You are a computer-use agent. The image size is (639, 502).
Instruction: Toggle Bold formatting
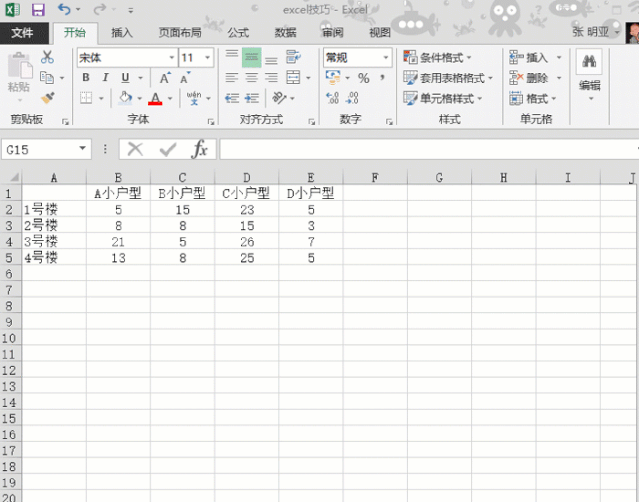click(x=86, y=78)
